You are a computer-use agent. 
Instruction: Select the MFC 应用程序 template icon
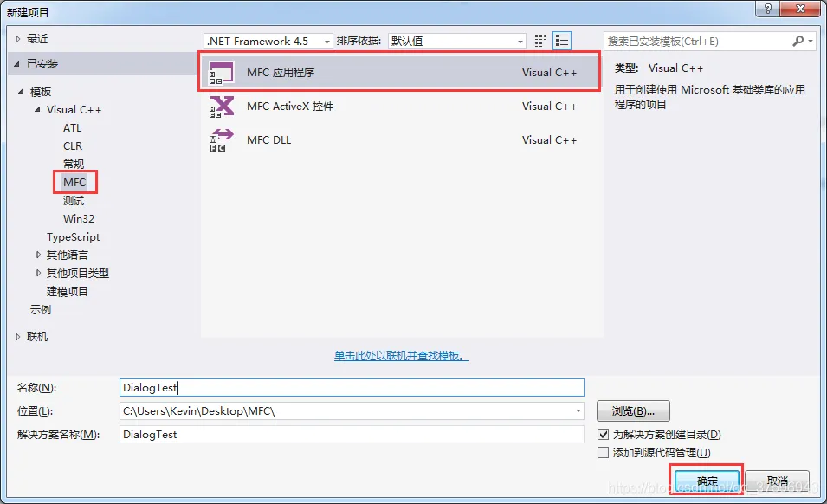pyautogui.click(x=221, y=73)
